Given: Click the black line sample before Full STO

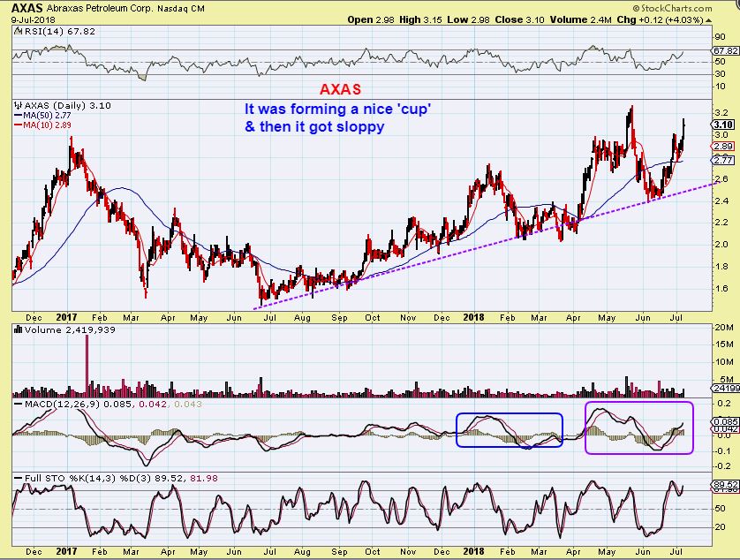Looking at the screenshot, I should click(19, 479).
